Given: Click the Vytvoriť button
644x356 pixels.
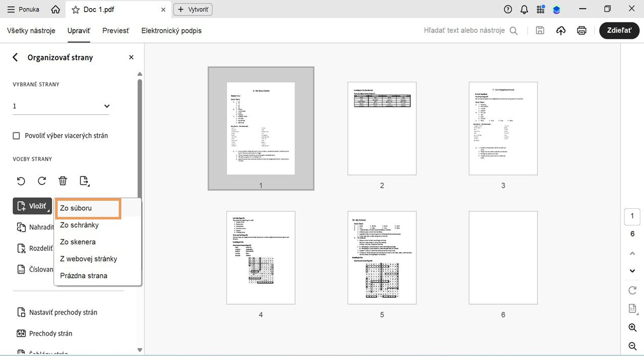Looking at the screenshot, I should [193, 9].
